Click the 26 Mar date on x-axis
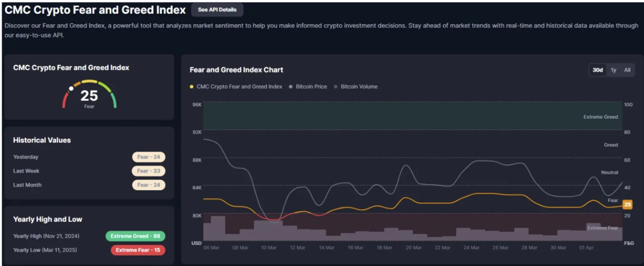The width and height of the screenshot is (644, 266). [x=500, y=248]
